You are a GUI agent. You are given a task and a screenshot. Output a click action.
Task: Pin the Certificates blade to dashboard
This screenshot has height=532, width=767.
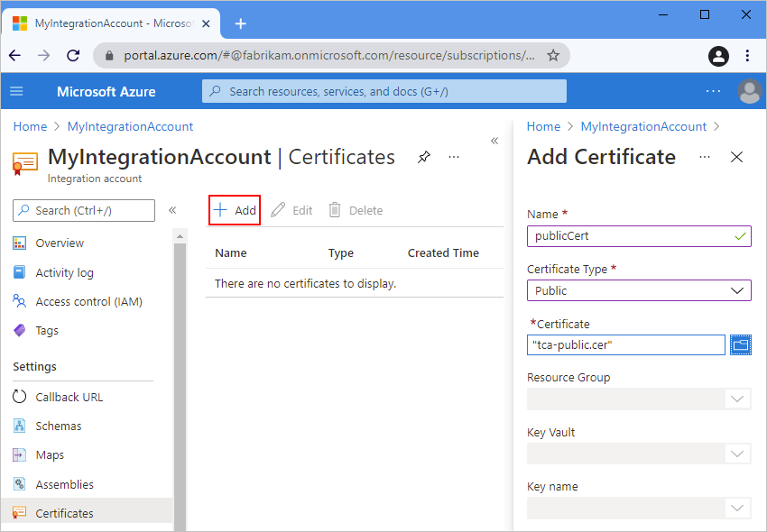pos(423,156)
